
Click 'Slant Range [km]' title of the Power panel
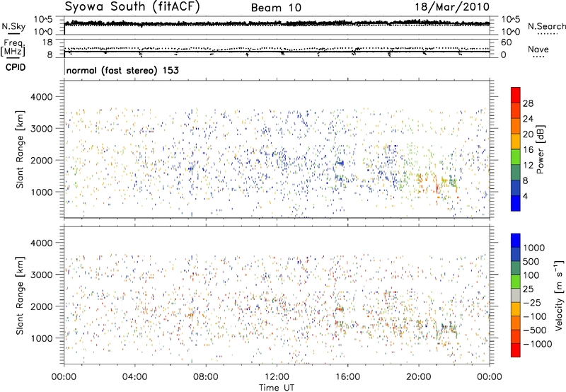[x=20, y=149]
